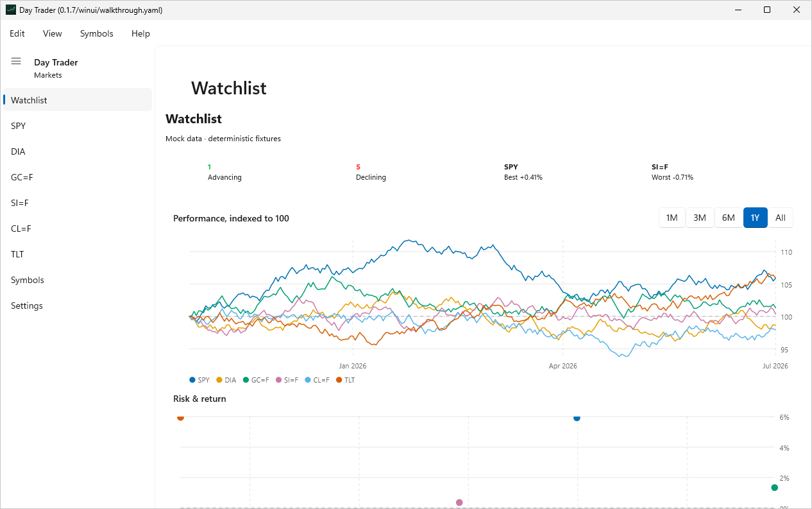Click the 'Jul 2026' axis label
The image size is (812, 509).
coord(775,366)
